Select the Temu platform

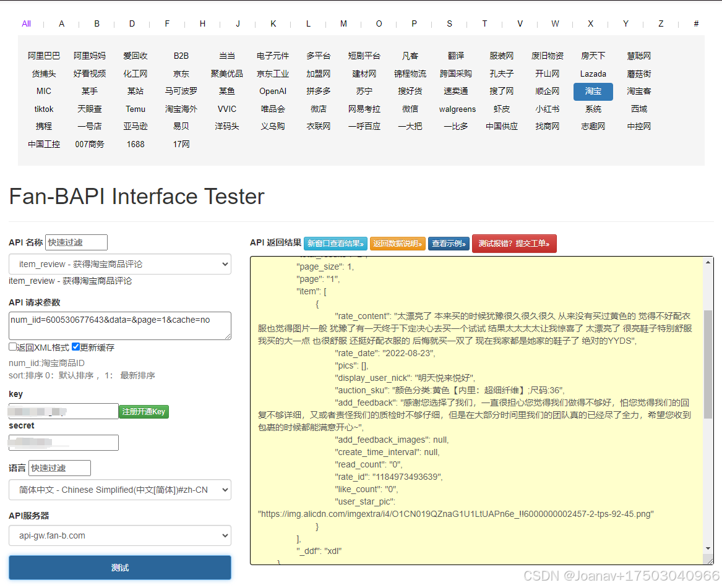[135, 109]
